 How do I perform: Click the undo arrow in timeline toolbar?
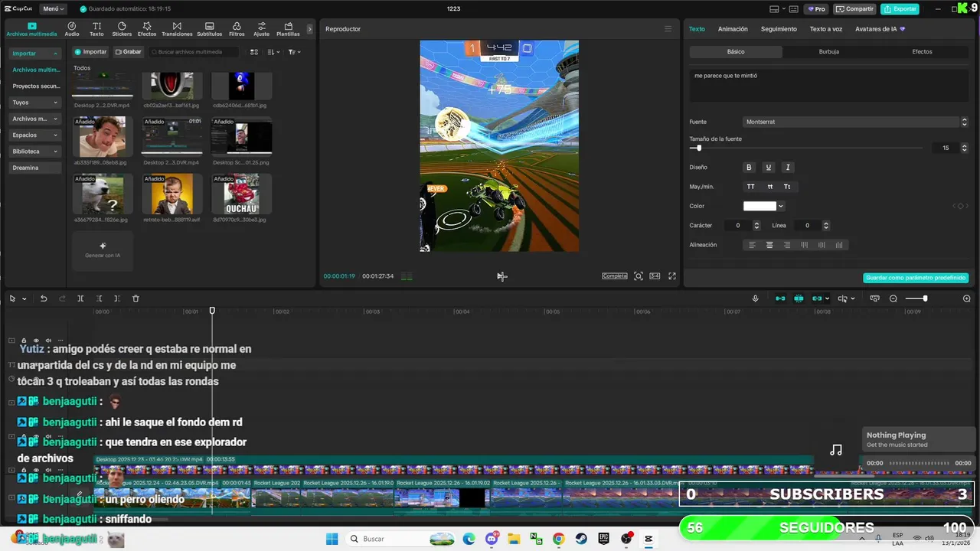pyautogui.click(x=44, y=298)
